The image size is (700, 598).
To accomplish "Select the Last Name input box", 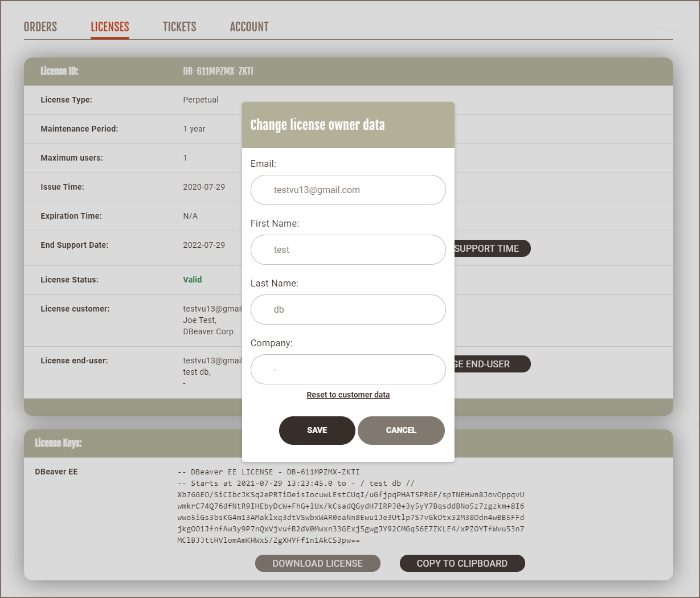I will coord(348,310).
